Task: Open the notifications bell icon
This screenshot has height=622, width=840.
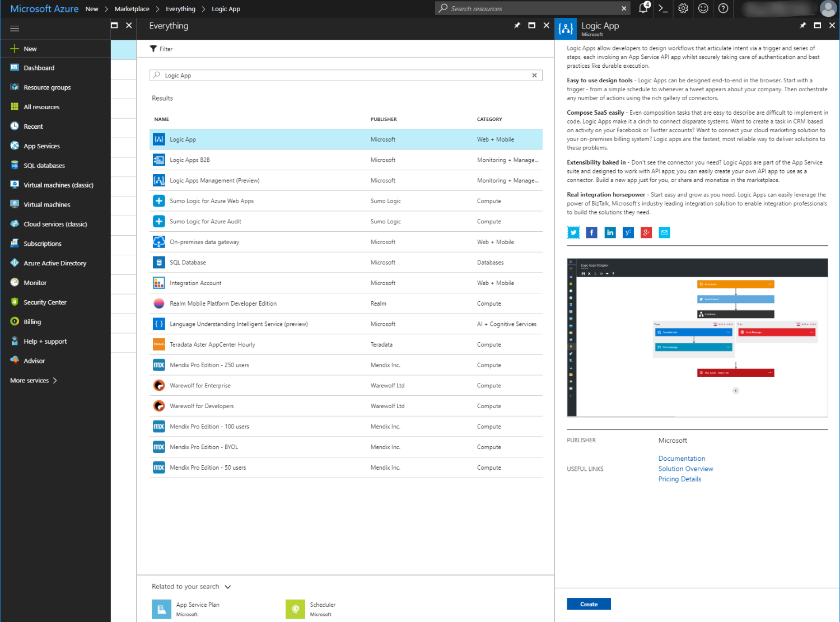Action: (643, 8)
